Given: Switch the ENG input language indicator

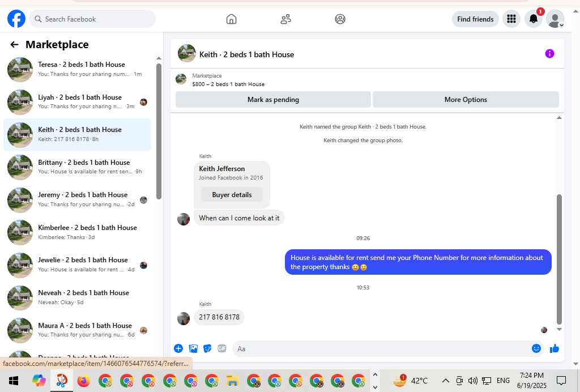Looking at the screenshot, I should tap(503, 381).
